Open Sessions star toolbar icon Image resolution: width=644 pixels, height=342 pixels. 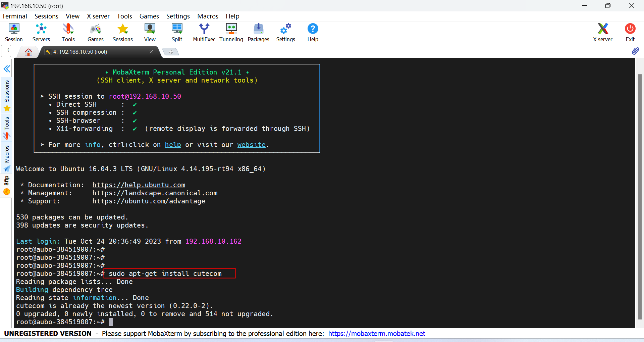click(123, 33)
